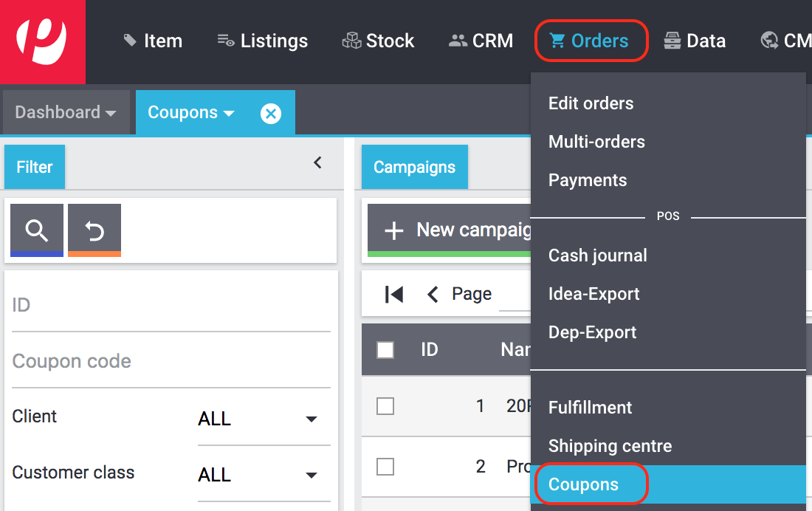Viewport: 812px width, 511px height.
Task: Close the Coupons tab
Action: [x=271, y=114]
